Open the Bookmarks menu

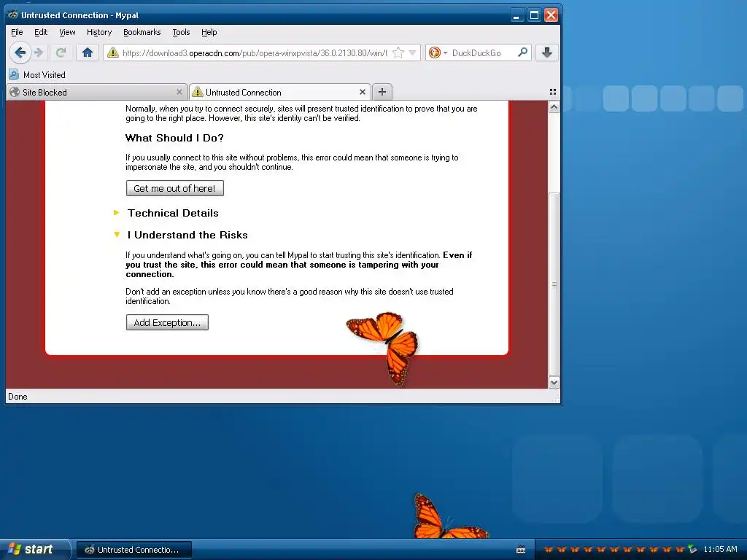click(x=142, y=32)
